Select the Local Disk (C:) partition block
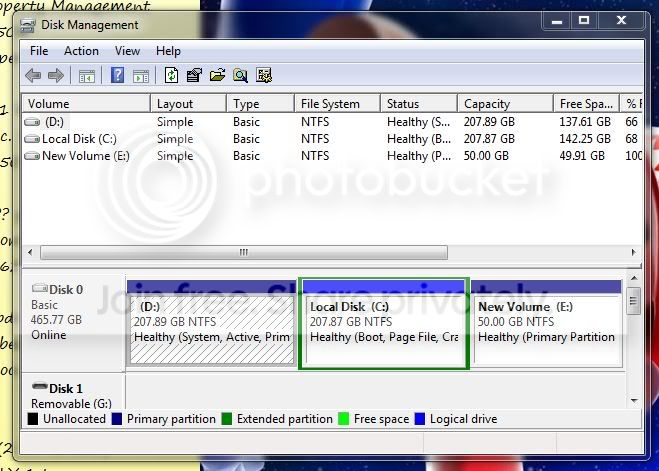Screen dimensions: 659x471 pyautogui.click(x=384, y=324)
